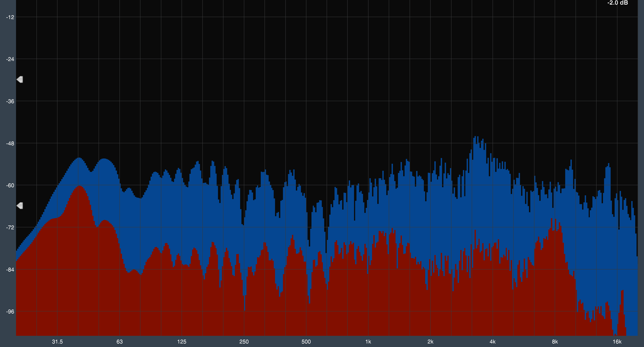The height and width of the screenshot is (347, 644).
Task: Click the -84 dB scale label
Action: (10, 270)
